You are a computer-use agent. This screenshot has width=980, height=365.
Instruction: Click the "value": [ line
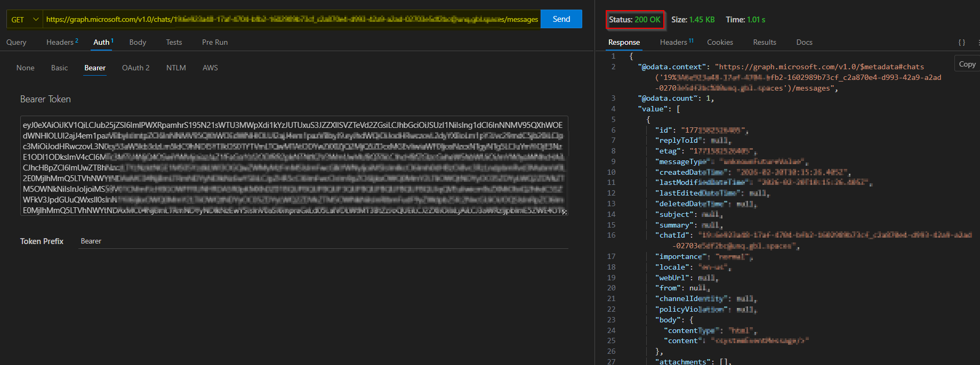pyautogui.click(x=659, y=109)
